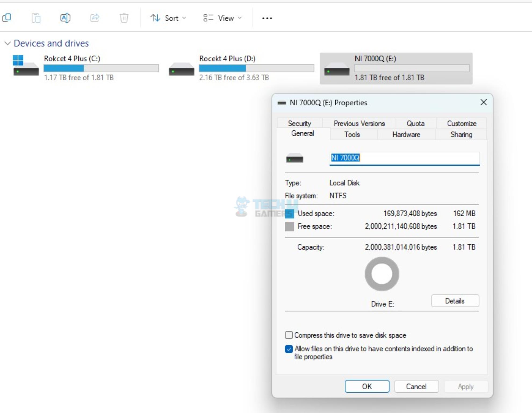Image resolution: width=532 pixels, height=413 pixels.
Task: Click the Details button
Action: coord(455,301)
